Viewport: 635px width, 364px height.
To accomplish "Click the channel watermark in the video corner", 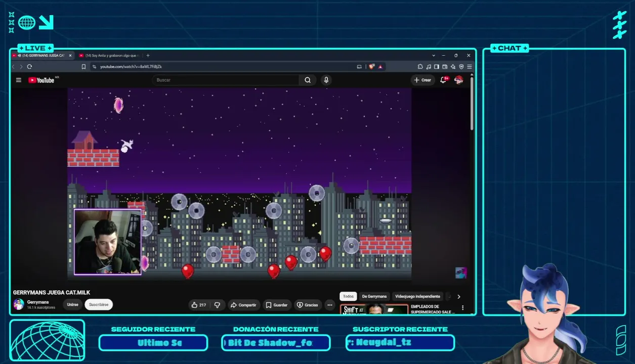I will pyautogui.click(x=460, y=273).
